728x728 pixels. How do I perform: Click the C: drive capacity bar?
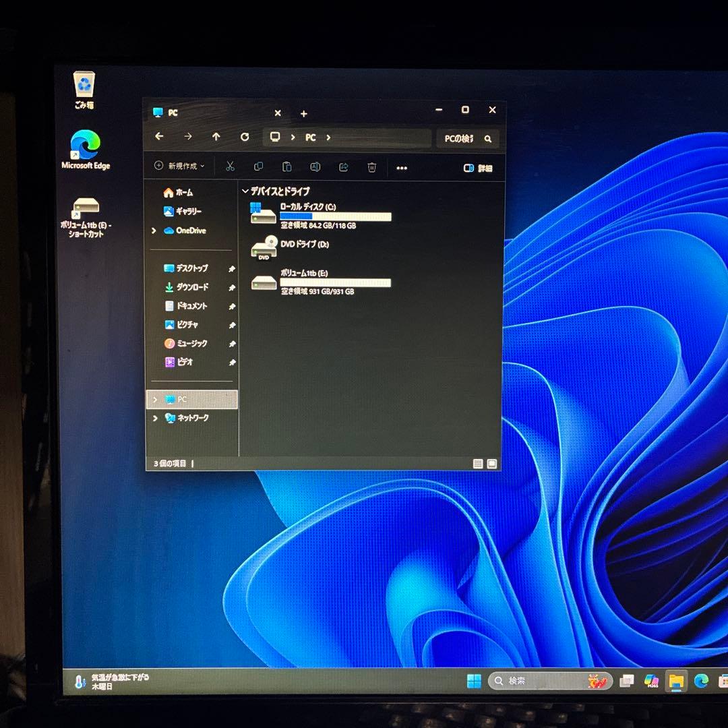[x=336, y=216]
